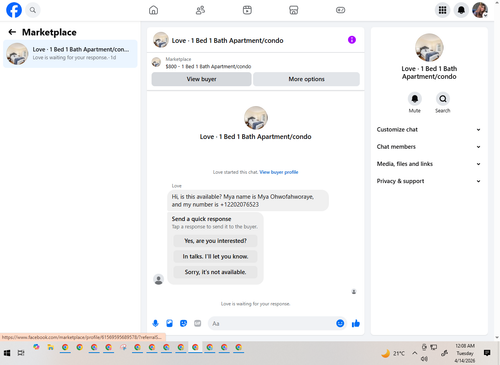Click the volume speaker tray icon

coord(424,359)
